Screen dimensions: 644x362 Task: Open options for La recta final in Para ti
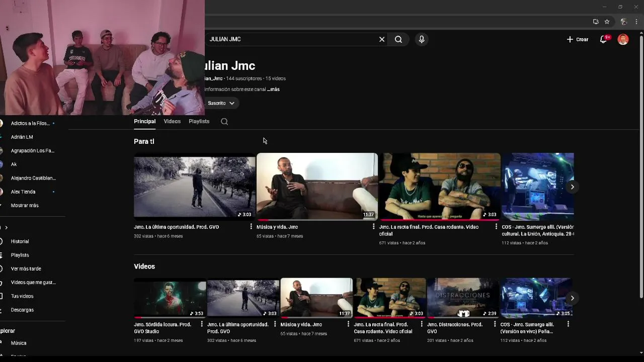pos(496,227)
